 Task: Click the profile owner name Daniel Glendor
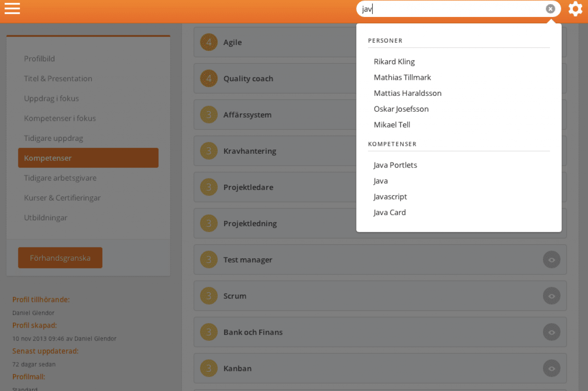tap(34, 313)
